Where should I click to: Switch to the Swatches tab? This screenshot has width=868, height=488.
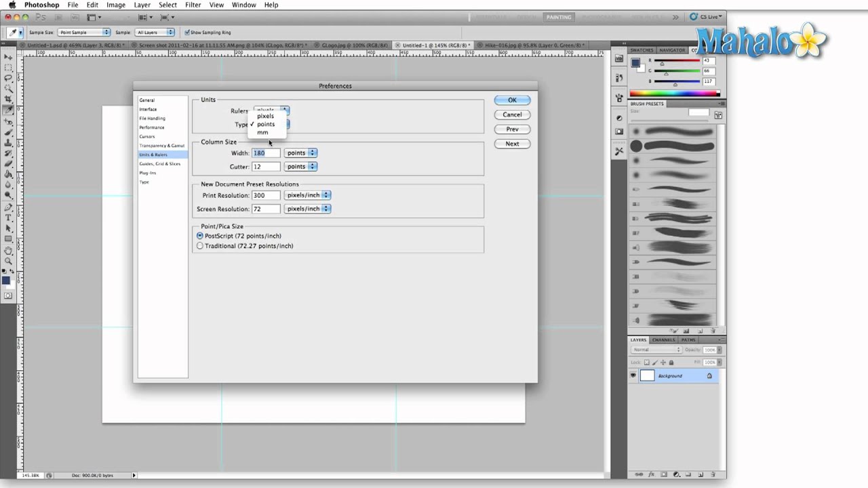click(642, 50)
